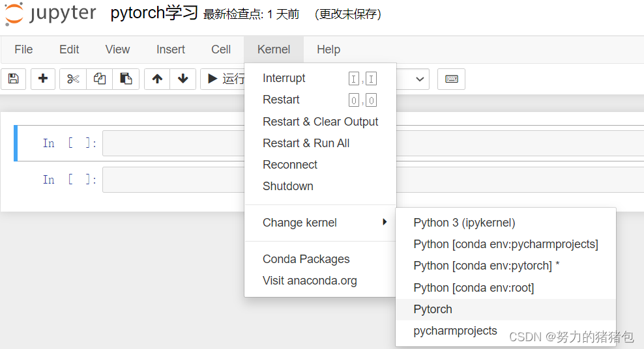Move selected cell up arrow
This screenshot has height=349, width=644.
pos(157,79)
